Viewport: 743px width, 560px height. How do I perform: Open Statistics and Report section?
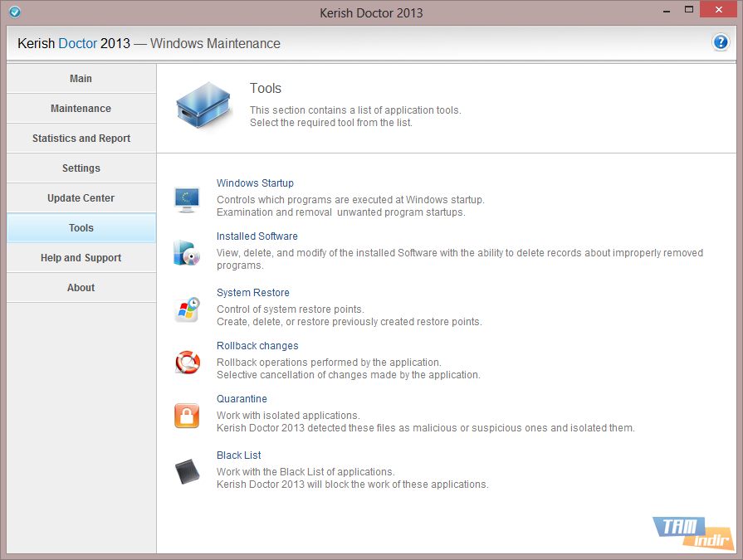pos(81,139)
